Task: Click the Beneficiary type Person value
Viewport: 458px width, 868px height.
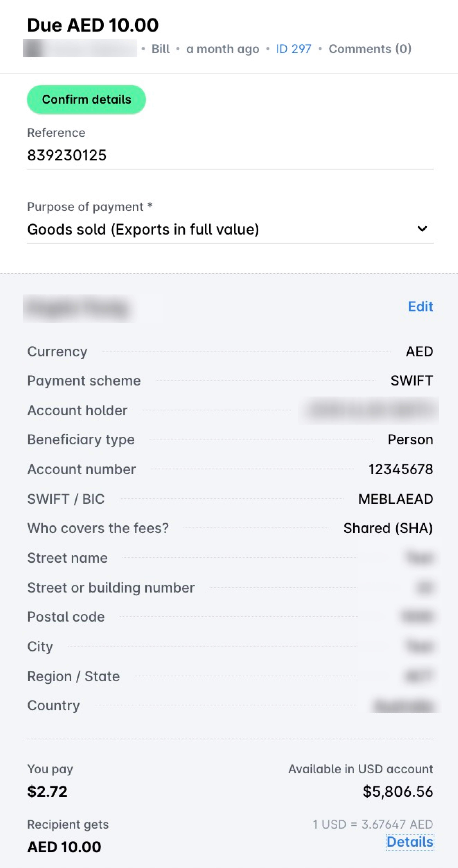Action: (x=410, y=439)
